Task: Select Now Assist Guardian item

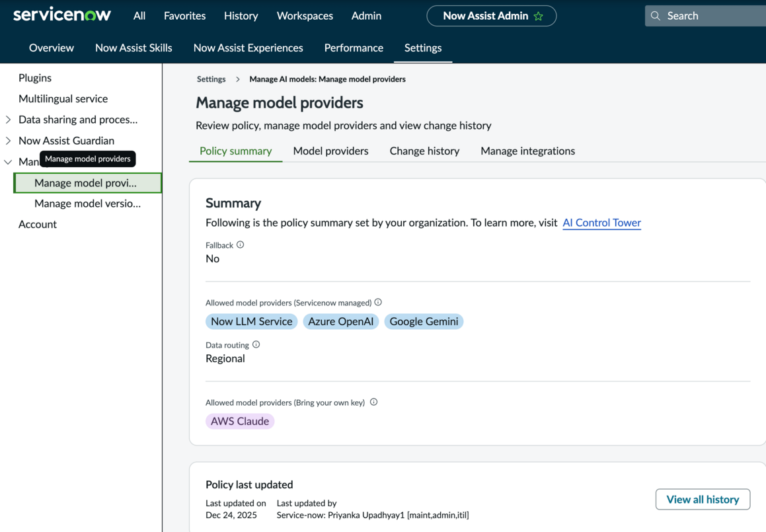Action: coord(67,141)
